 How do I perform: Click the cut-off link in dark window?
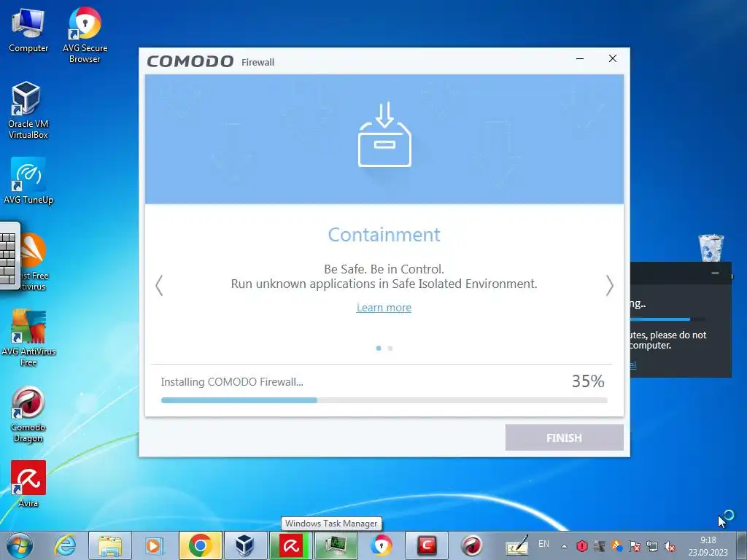[632, 365]
